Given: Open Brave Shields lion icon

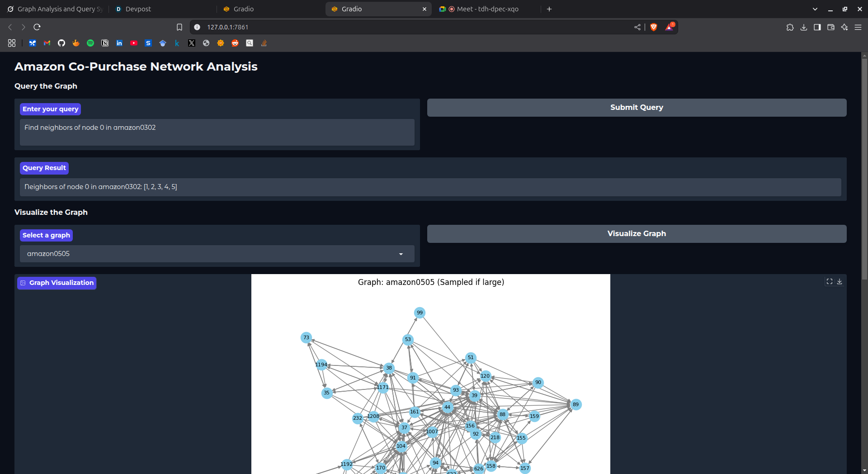Looking at the screenshot, I should [x=654, y=27].
